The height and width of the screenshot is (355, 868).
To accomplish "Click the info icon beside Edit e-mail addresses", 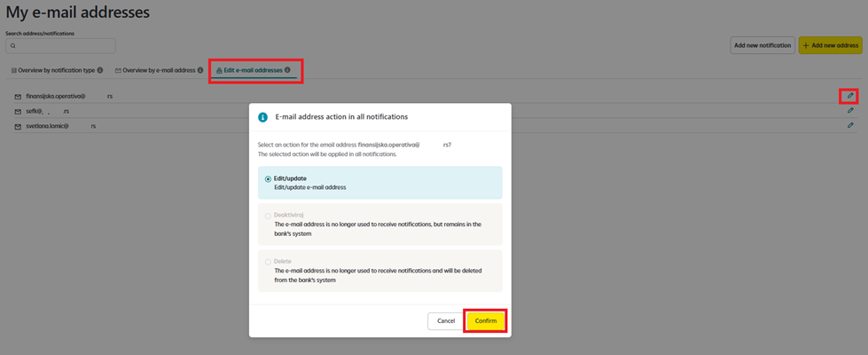I will pos(287,70).
